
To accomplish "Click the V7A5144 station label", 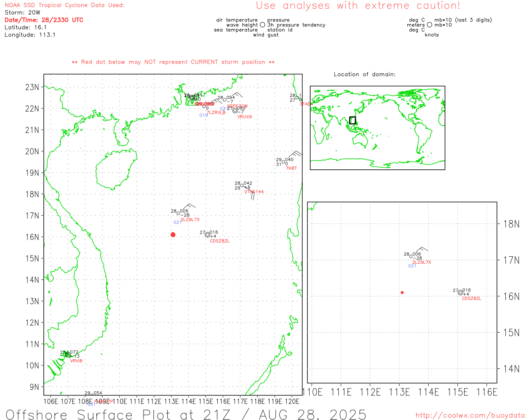I will click(254, 192).
